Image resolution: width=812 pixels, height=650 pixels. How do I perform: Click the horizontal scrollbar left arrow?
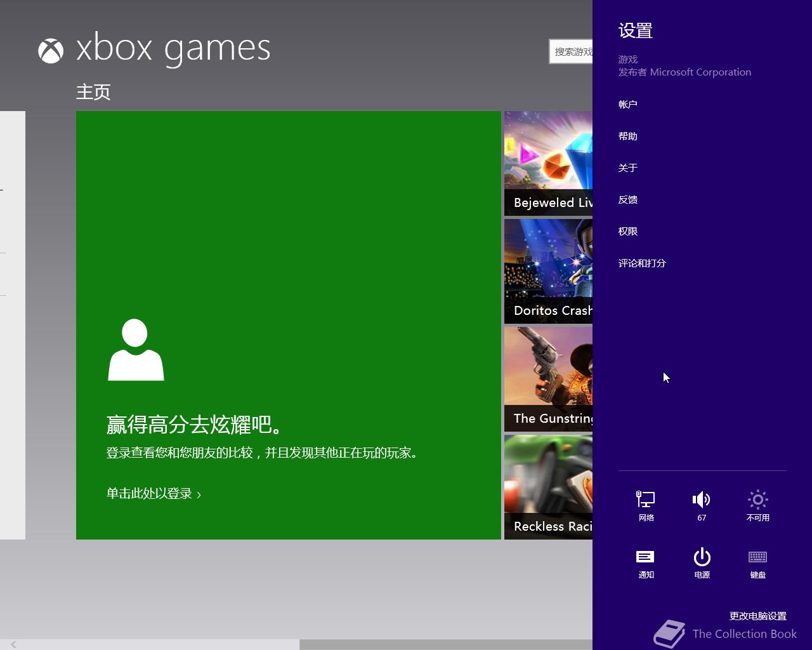click(13, 644)
